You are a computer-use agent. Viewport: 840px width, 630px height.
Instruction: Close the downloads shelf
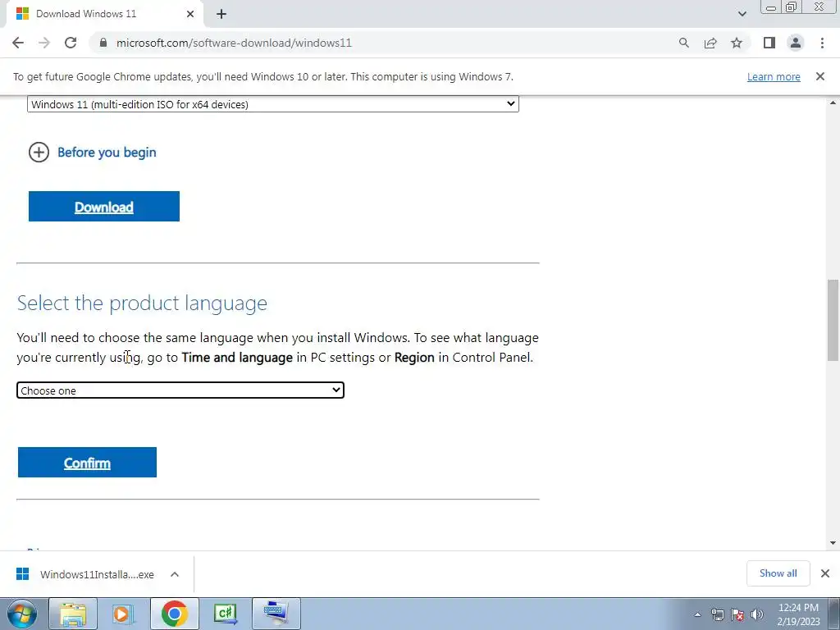(x=825, y=573)
